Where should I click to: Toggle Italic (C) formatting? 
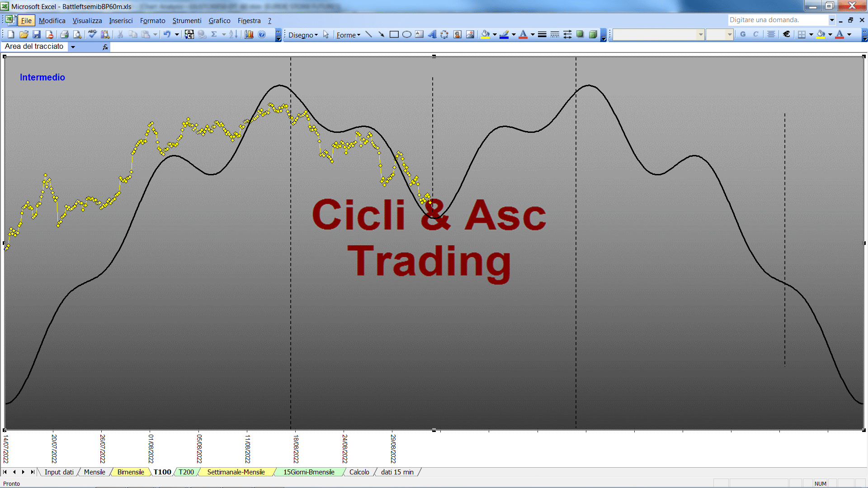tap(755, 34)
